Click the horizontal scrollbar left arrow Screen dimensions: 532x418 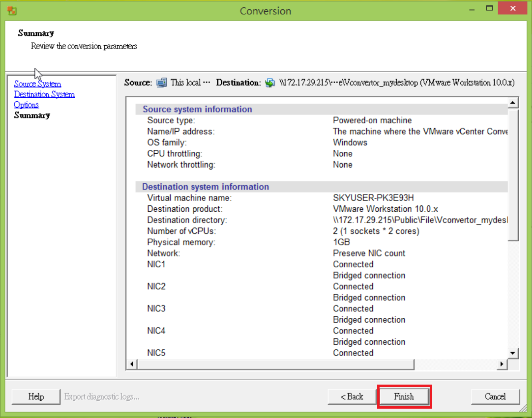tap(132, 364)
